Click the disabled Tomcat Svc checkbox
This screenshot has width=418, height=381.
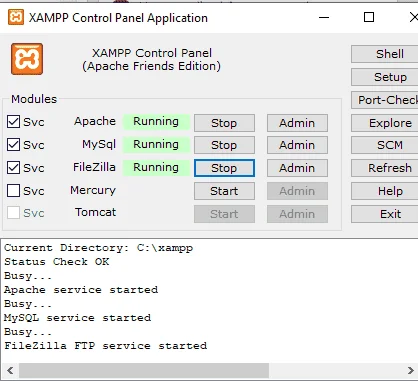click(13, 213)
